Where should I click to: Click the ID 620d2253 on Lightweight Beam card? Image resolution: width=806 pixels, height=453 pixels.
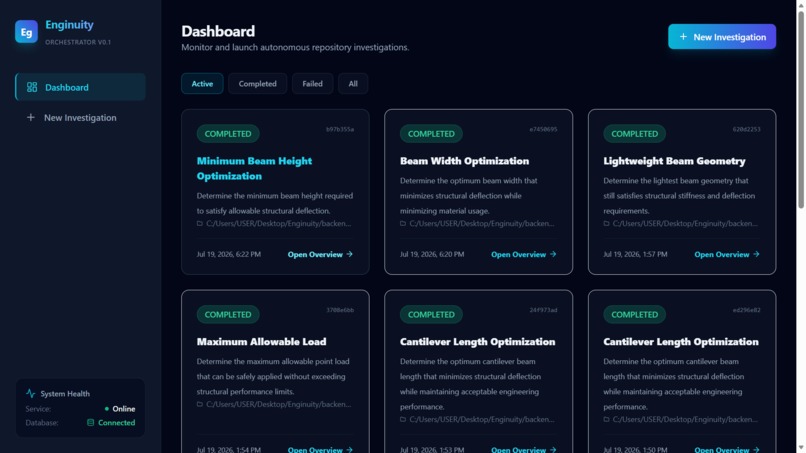746,129
